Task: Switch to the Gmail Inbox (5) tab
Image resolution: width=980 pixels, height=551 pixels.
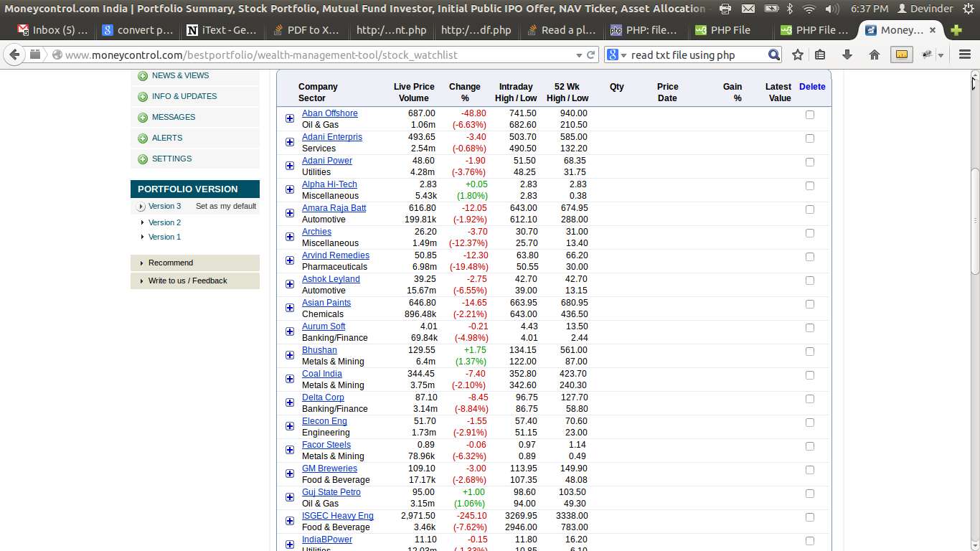Action: click(54, 30)
